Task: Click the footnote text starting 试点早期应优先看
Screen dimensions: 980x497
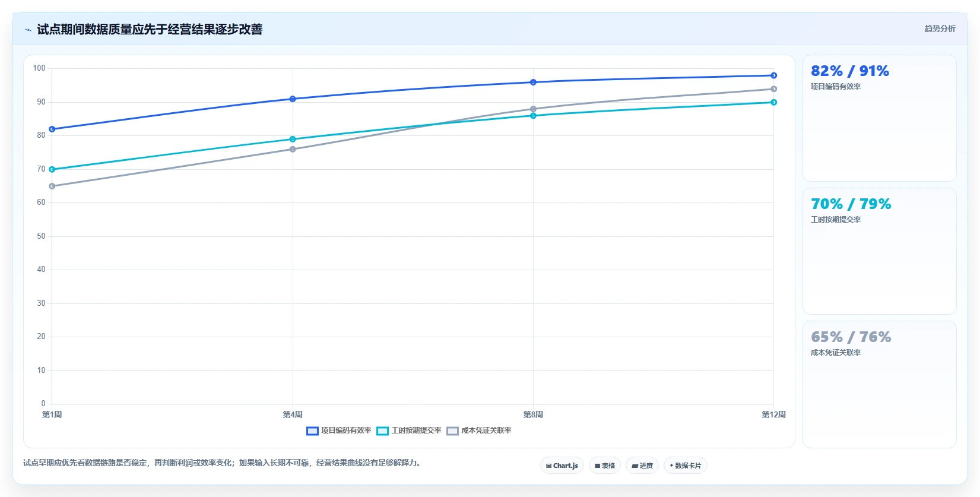Action: coord(223,463)
